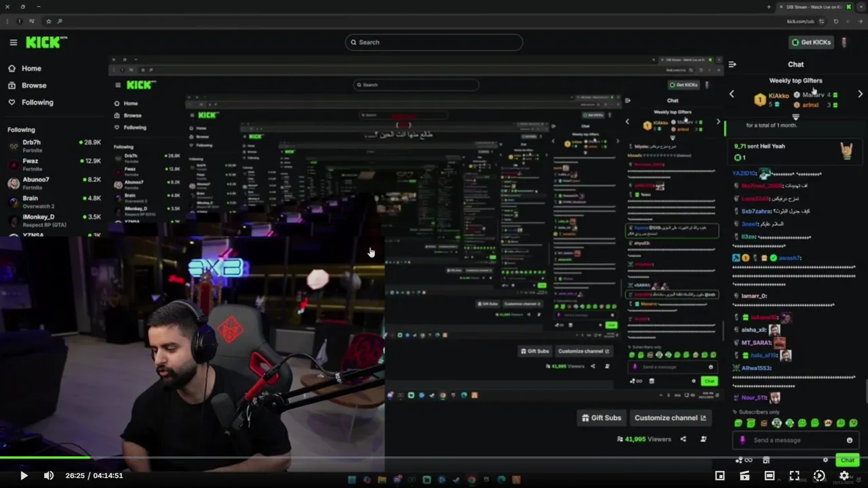Toggle theatre mode in the player controls
The height and width of the screenshot is (488, 868).
[770, 476]
